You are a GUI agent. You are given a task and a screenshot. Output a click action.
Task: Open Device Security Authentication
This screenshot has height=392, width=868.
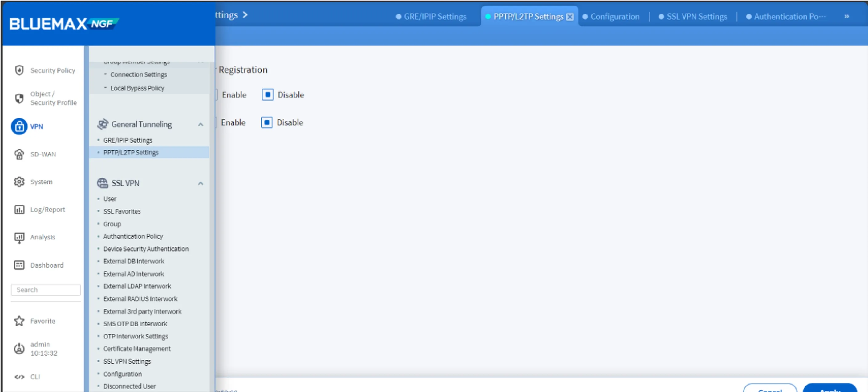point(146,249)
